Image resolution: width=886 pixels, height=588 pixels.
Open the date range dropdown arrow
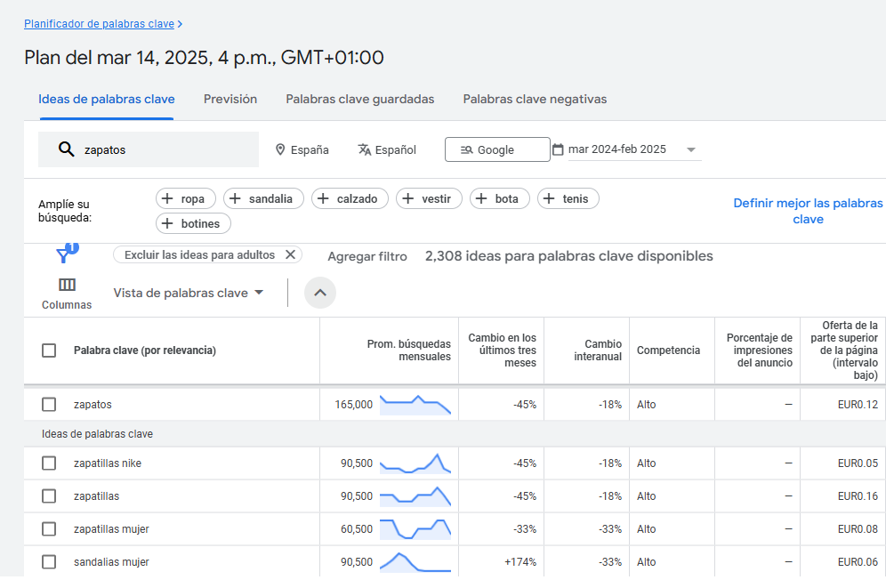point(690,149)
